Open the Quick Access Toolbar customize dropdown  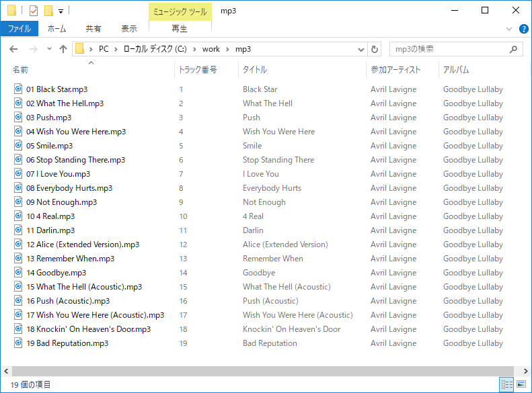tap(61, 11)
